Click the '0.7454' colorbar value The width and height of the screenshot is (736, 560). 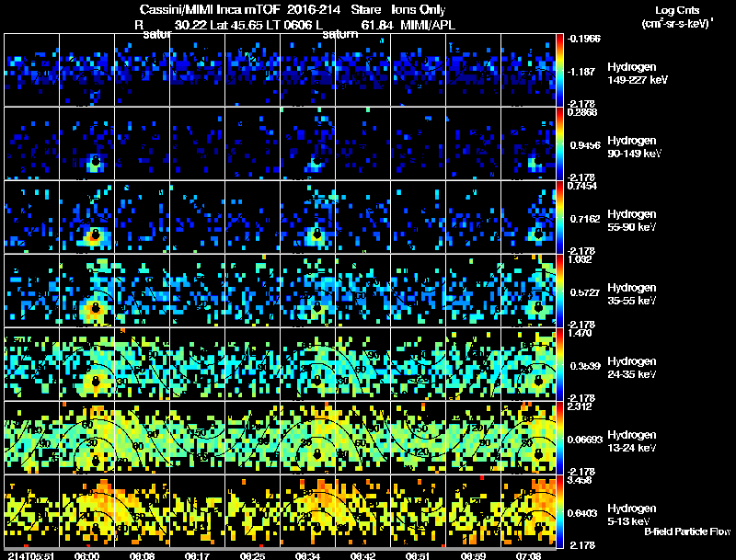click(x=582, y=186)
